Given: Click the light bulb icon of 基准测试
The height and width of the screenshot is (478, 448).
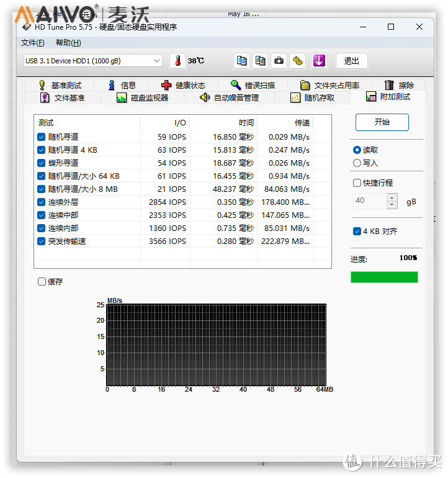Looking at the screenshot, I should [x=42, y=85].
